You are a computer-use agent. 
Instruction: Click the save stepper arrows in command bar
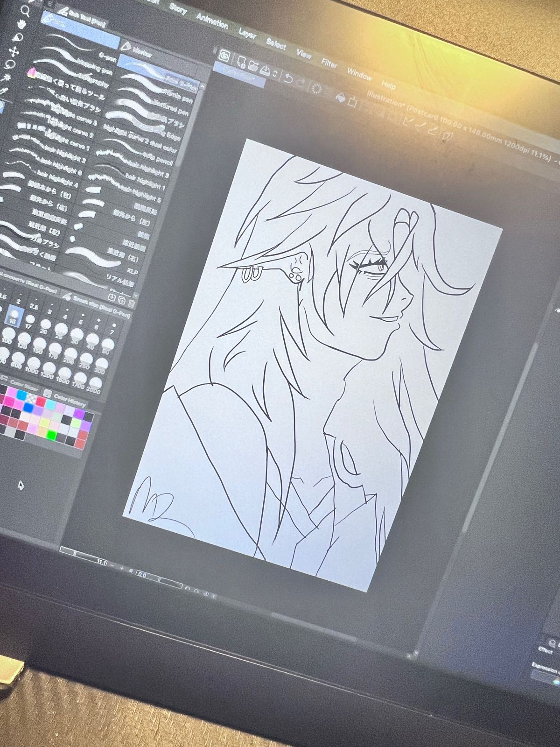[275, 73]
